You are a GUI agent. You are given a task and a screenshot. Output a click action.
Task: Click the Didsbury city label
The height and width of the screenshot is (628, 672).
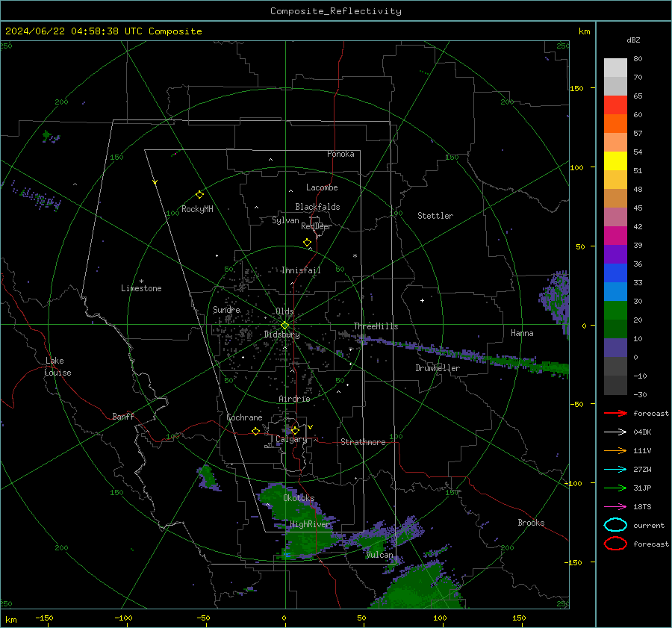pyautogui.click(x=281, y=335)
